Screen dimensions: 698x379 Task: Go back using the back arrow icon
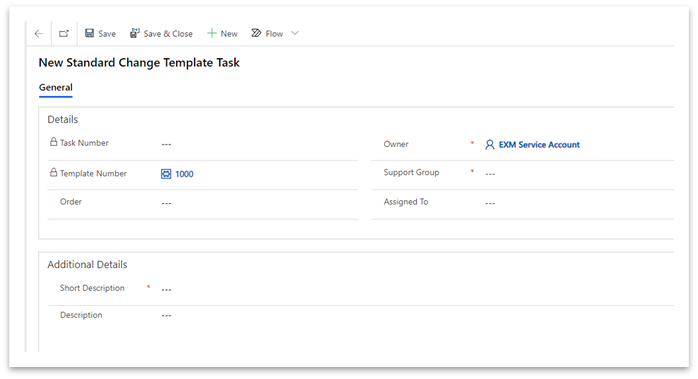pyautogui.click(x=39, y=33)
